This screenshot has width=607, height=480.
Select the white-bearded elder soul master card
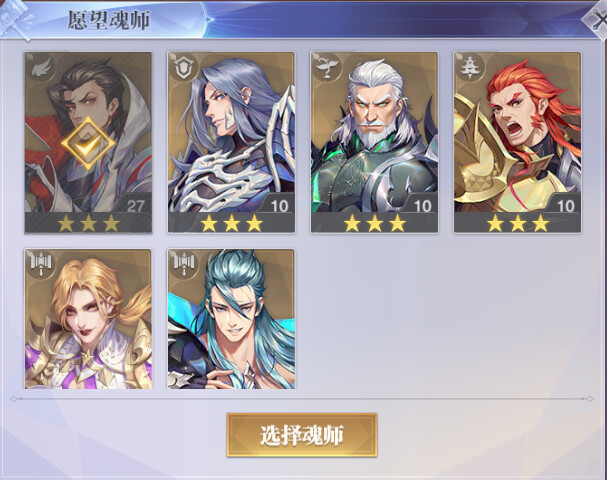(x=374, y=142)
